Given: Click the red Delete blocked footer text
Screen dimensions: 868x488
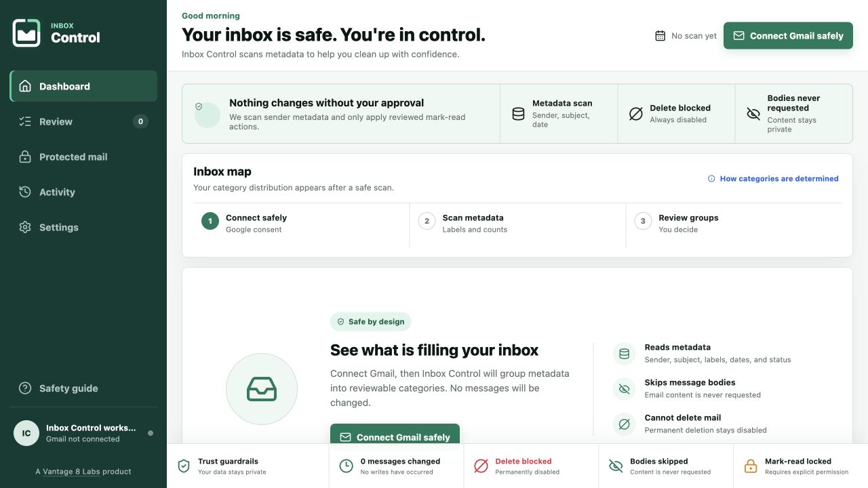Looking at the screenshot, I should (524, 461).
